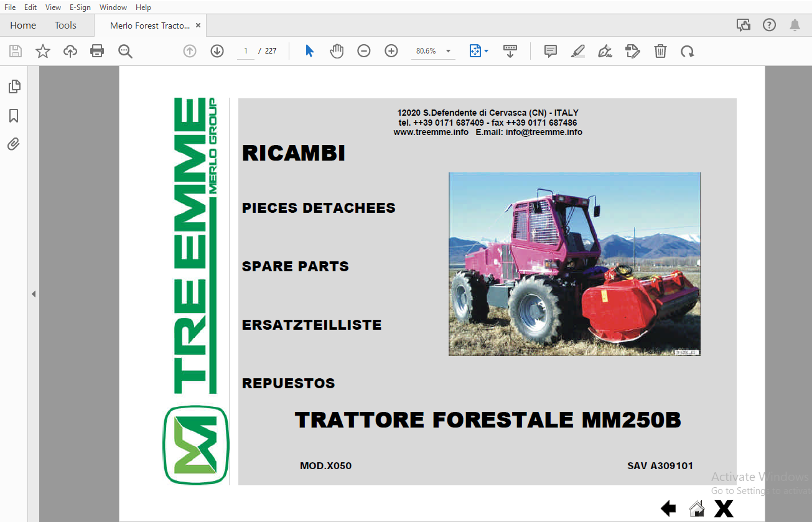Close the Merlo Forest Tractor tab
Viewport: 812px width, 522px height.
(198, 26)
